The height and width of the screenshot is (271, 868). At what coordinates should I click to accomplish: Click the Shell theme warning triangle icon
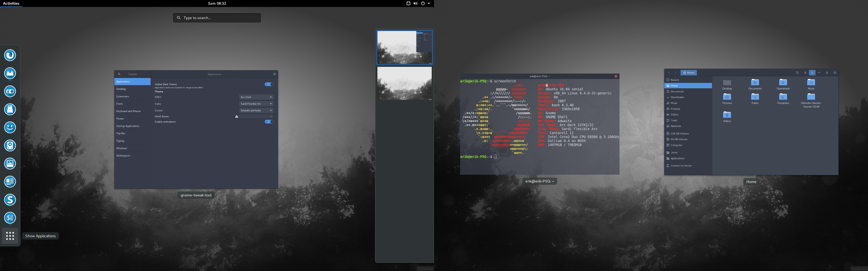pyautogui.click(x=236, y=116)
